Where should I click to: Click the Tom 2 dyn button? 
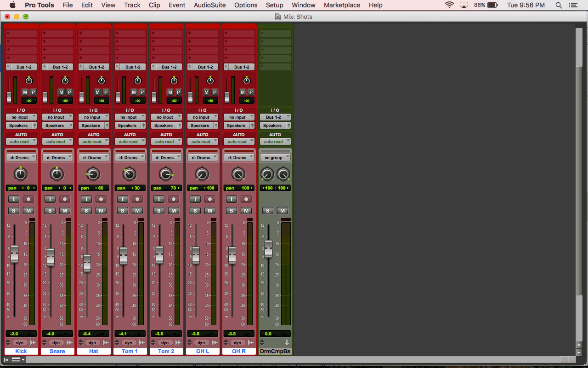point(165,343)
